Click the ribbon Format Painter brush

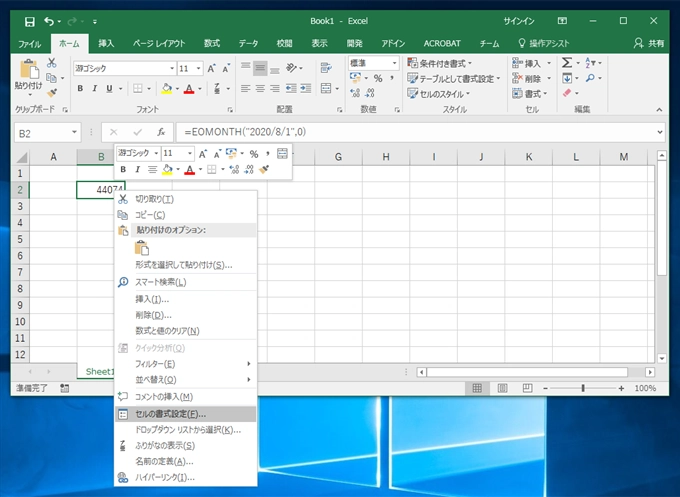[x=52, y=93]
